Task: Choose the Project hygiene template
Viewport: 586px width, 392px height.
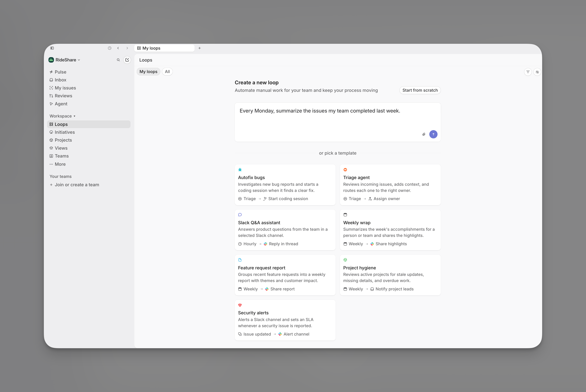Action: [x=390, y=275]
